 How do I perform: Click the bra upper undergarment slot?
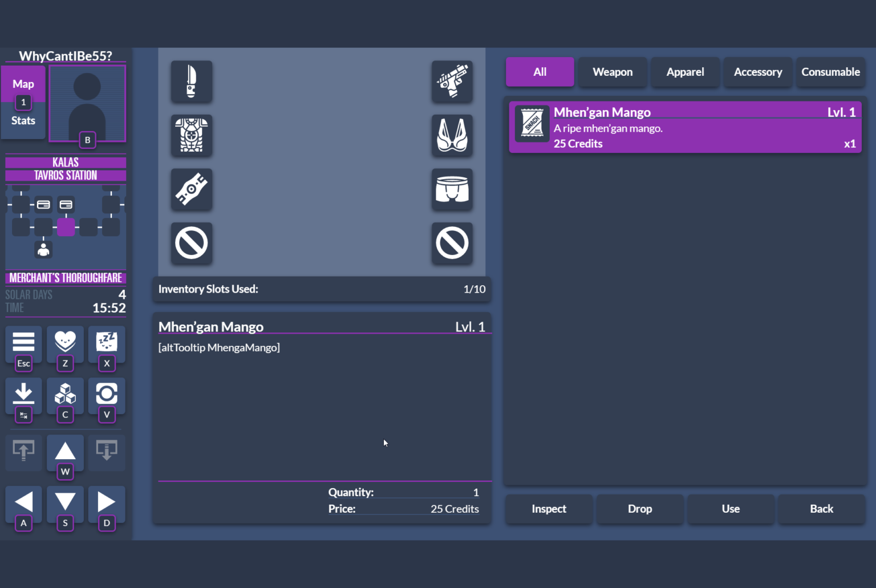(452, 136)
